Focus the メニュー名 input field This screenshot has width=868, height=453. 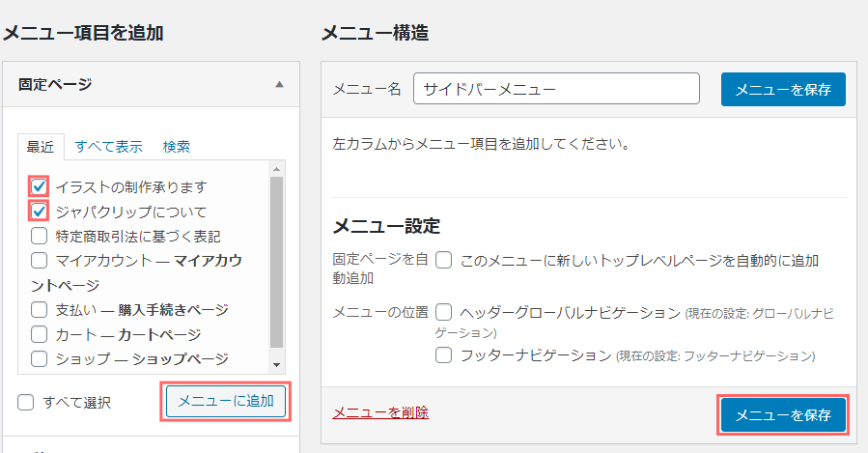556,89
